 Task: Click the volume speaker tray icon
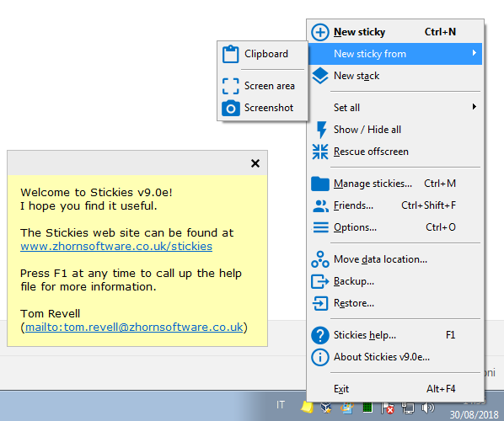(428, 408)
